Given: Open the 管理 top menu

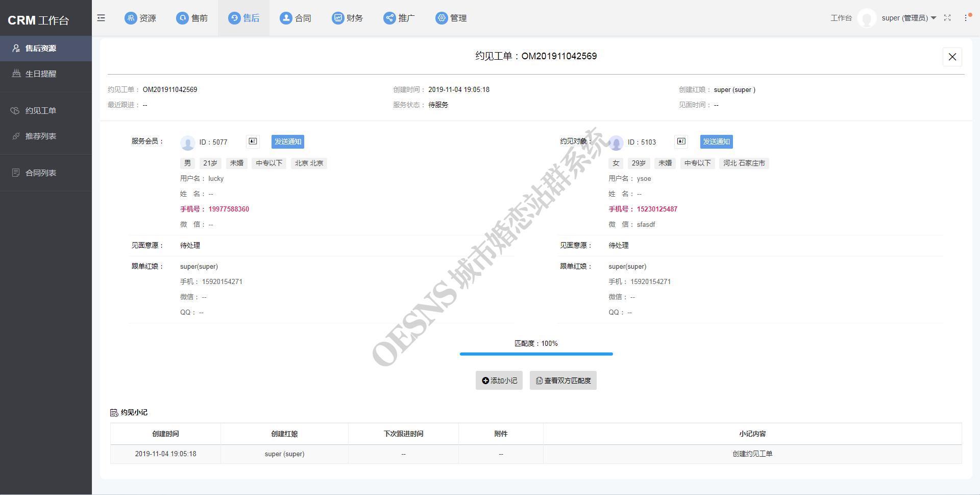Looking at the screenshot, I should tap(451, 18).
